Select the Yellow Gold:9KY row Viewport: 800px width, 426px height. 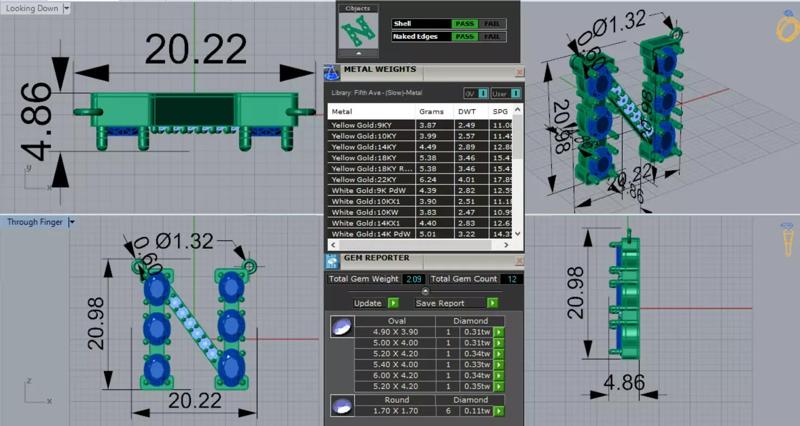tap(420, 125)
